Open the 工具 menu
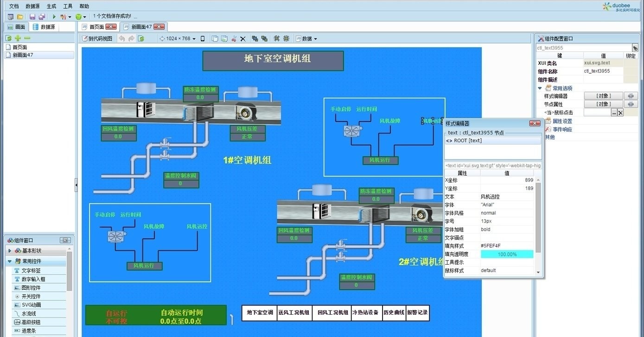This screenshot has height=337, width=644. [66, 6]
